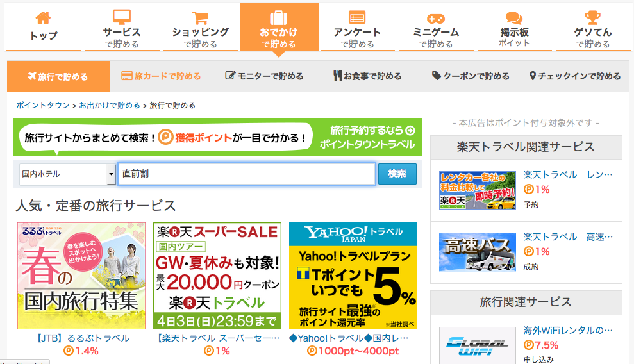Click the 高速バス thumbnail image
The height and width of the screenshot is (364, 634).
click(x=477, y=252)
